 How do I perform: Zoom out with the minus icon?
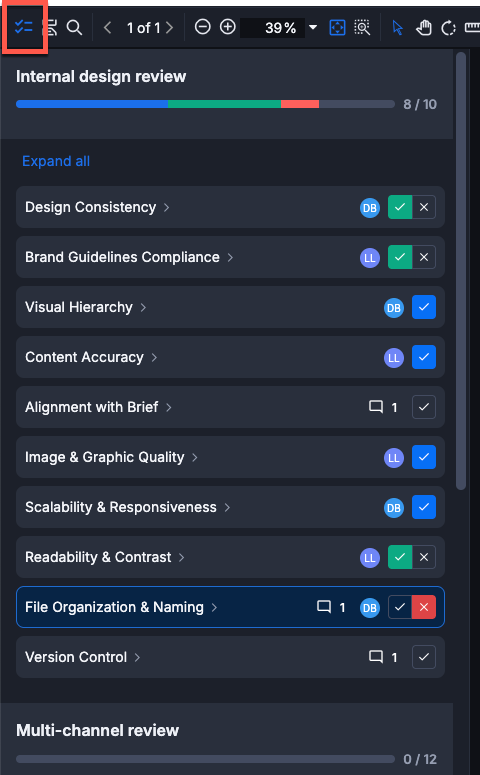click(202, 27)
